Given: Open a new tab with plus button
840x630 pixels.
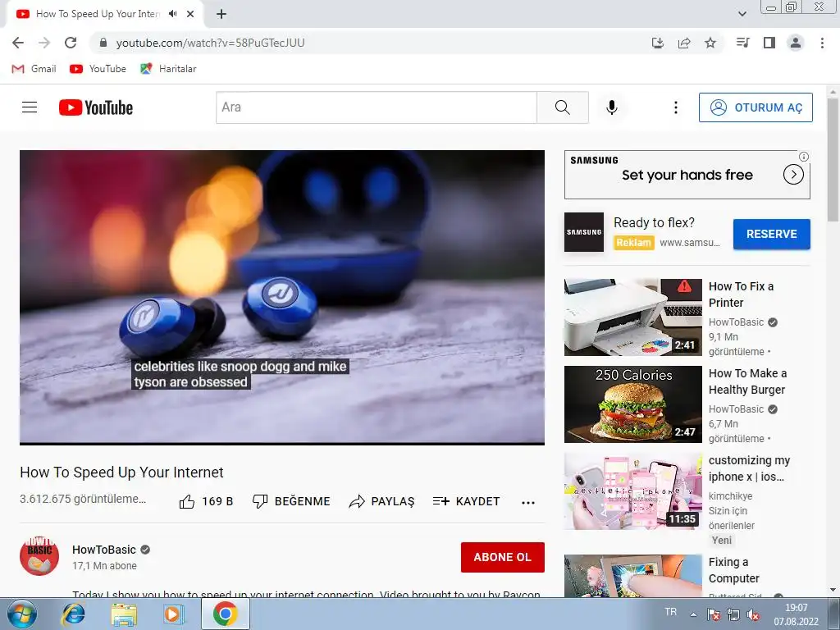Looking at the screenshot, I should 221,14.
